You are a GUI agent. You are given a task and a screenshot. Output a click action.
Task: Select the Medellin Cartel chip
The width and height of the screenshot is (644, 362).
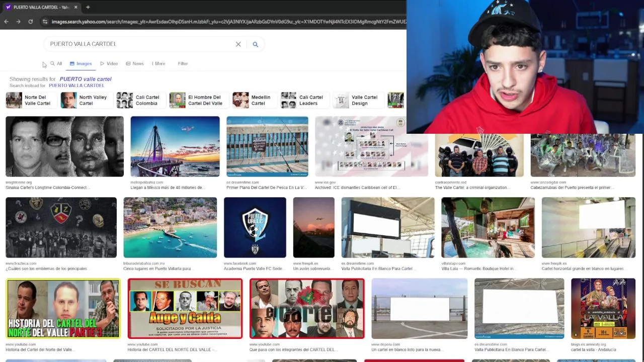pyautogui.click(x=254, y=100)
